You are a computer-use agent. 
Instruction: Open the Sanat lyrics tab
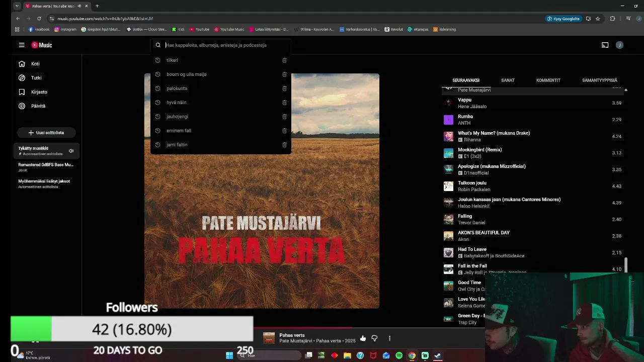[508, 80]
